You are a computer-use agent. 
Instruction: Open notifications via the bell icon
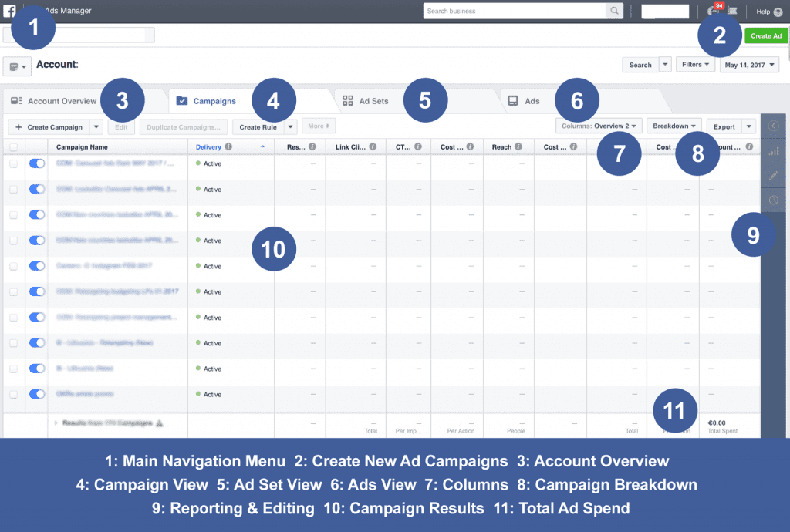[x=714, y=10]
